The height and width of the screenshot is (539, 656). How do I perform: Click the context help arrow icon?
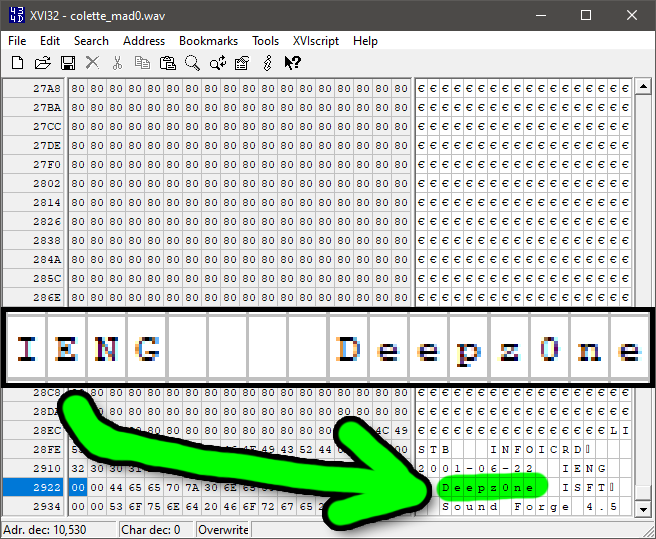coord(293,63)
